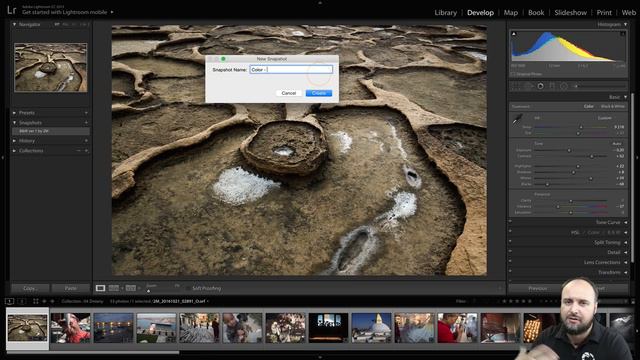The image size is (640, 360).
Task: Select the Graduated Filter tool icon
Action: (552, 86)
